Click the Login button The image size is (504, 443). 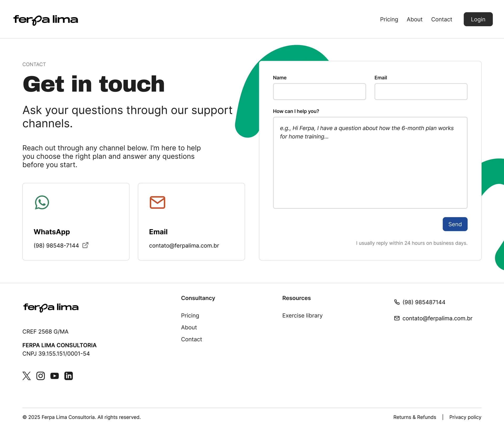pos(478,19)
